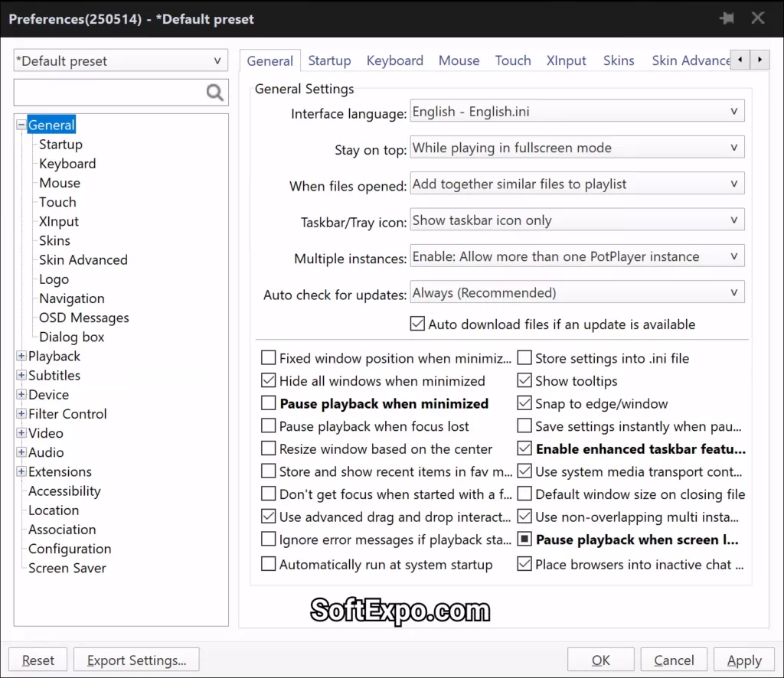Uncheck 'Hide all windows when minimized'

(x=269, y=380)
